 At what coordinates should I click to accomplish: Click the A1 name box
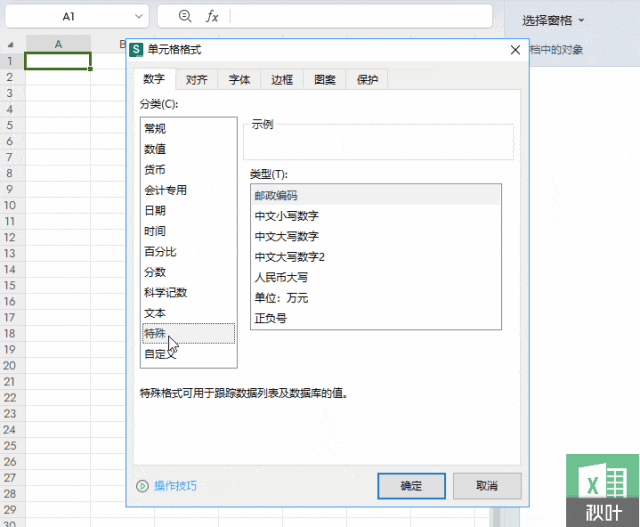click(x=69, y=16)
